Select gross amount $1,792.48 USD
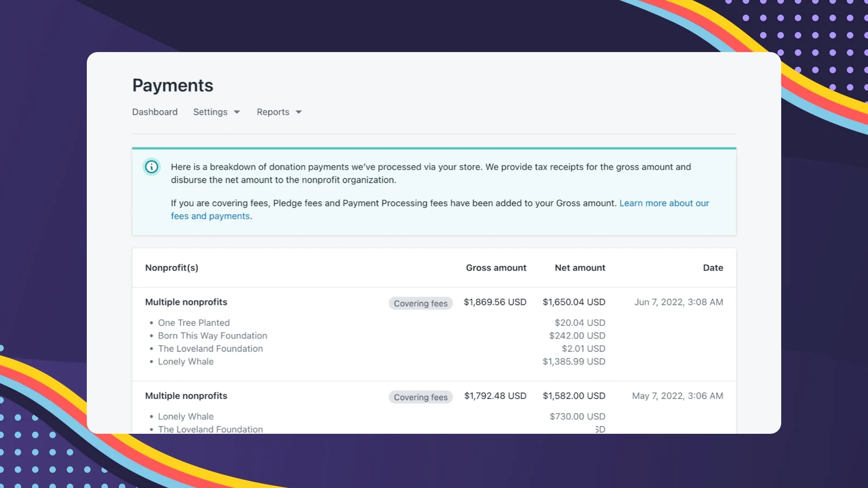Image resolution: width=868 pixels, height=488 pixels. click(x=495, y=396)
